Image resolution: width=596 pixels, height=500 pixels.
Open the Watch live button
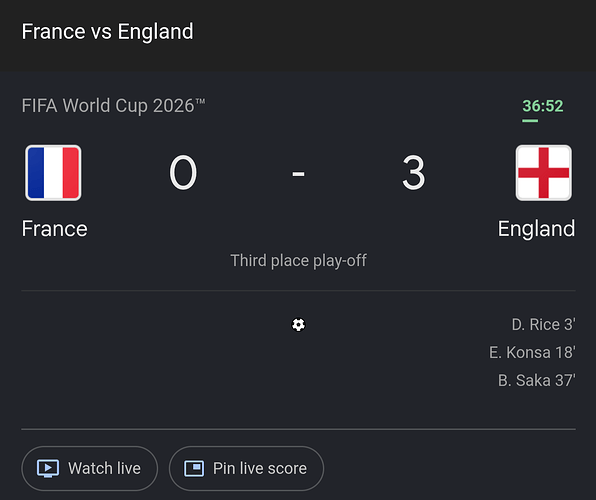(x=90, y=468)
